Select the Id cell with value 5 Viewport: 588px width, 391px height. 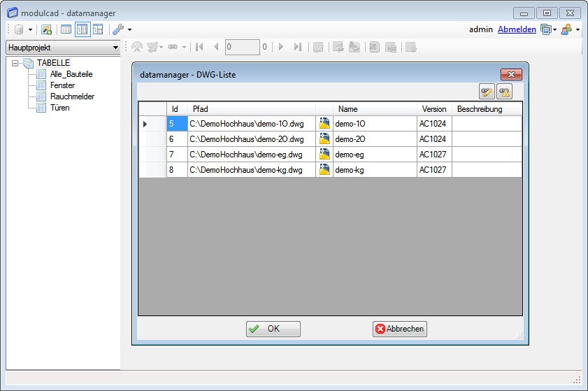(177, 123)
